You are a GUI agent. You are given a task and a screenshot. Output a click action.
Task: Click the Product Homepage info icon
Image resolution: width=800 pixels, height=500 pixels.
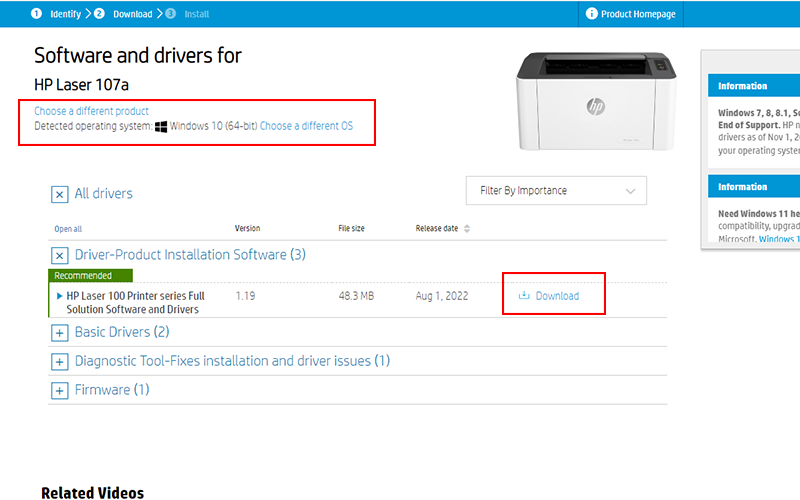tap(592, 14)
